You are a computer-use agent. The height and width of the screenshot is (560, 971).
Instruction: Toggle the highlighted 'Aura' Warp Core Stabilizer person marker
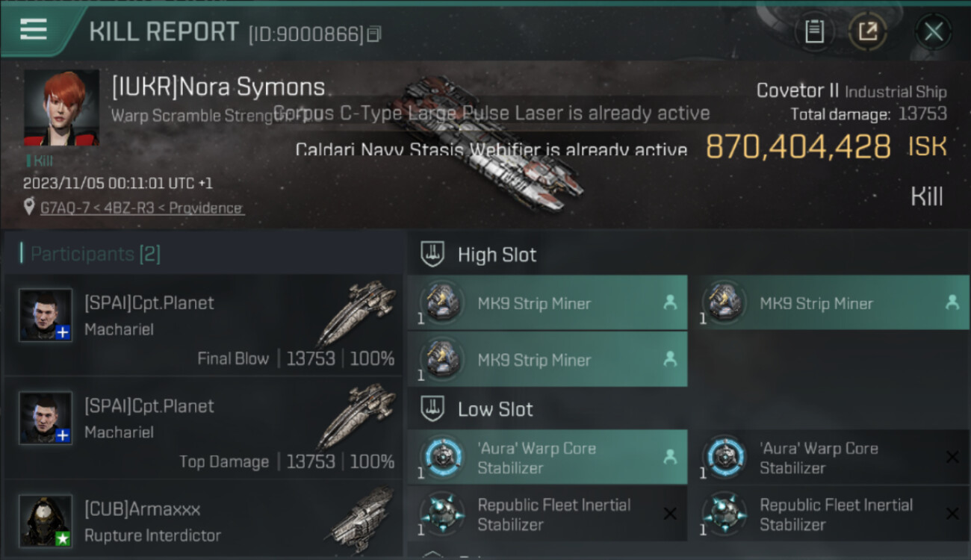(670, 456)
